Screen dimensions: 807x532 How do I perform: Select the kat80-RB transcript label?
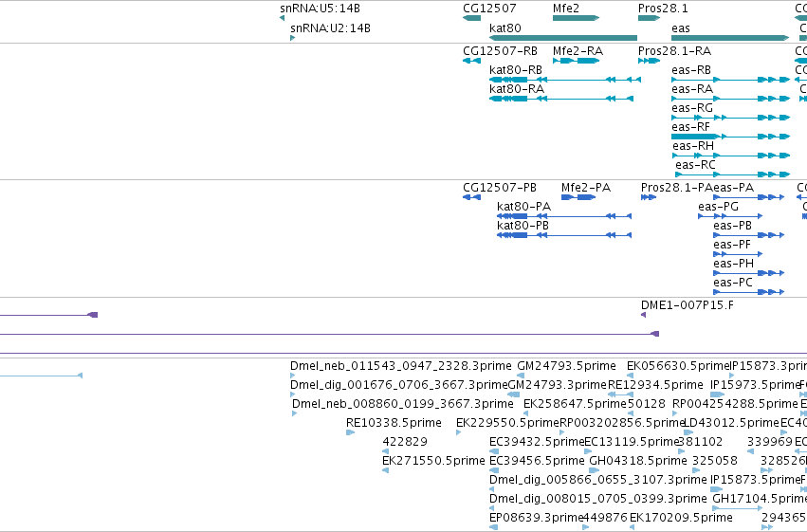pos(516,69)
